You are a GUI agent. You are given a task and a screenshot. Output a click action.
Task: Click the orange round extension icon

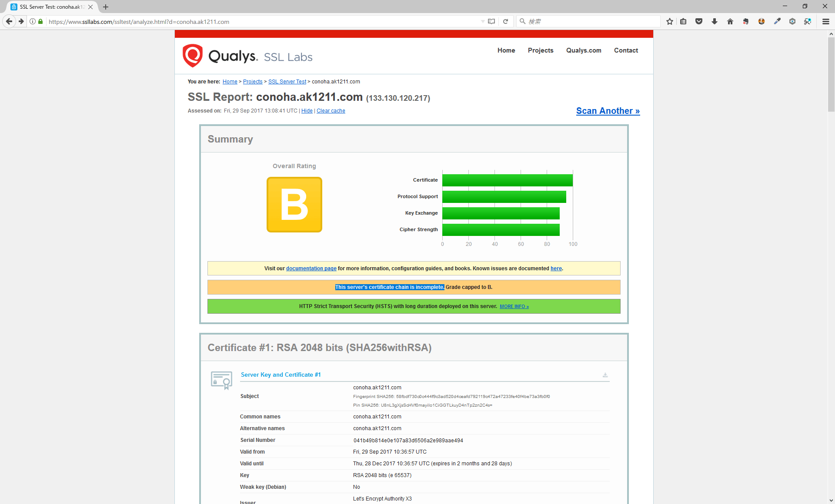pos(762,21)
